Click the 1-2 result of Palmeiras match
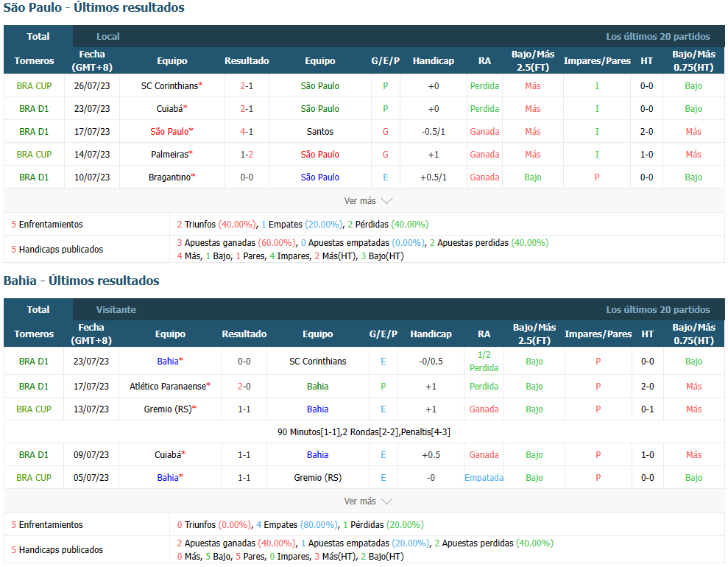The image size is (728, 567). (247, 154)
